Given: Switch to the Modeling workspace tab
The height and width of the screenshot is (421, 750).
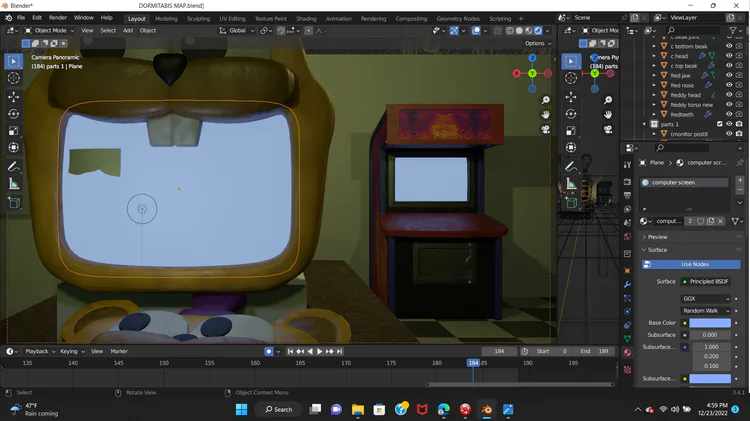Looking at the screenshot, I should tap(166, 19).
